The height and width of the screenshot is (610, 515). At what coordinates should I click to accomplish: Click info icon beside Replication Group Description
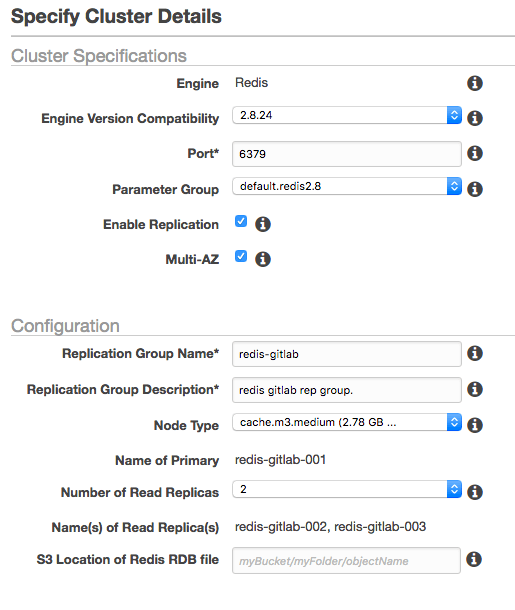pyautogui.click(x=475, y=389)
